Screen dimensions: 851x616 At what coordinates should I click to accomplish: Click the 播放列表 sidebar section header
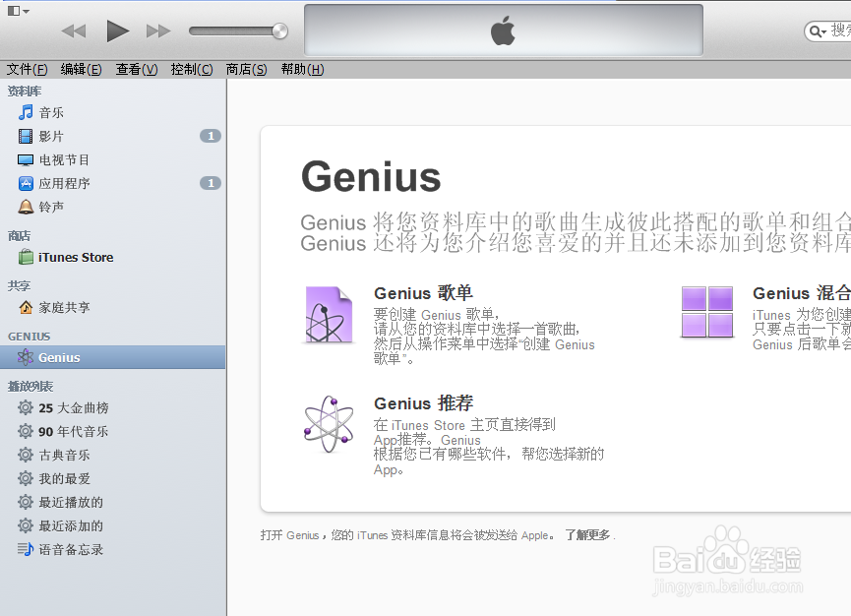tap(30, 387)
